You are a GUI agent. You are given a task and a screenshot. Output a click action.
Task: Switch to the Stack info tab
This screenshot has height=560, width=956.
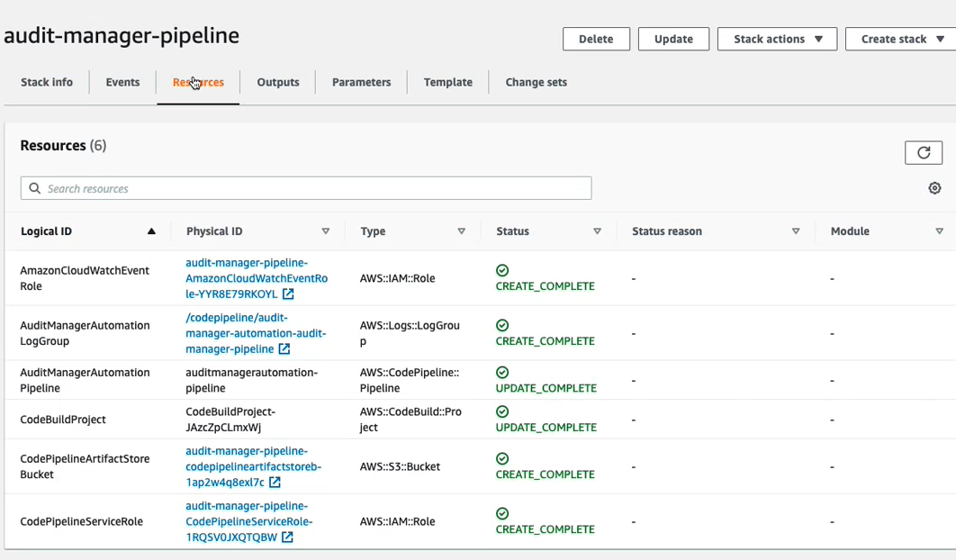47,82
